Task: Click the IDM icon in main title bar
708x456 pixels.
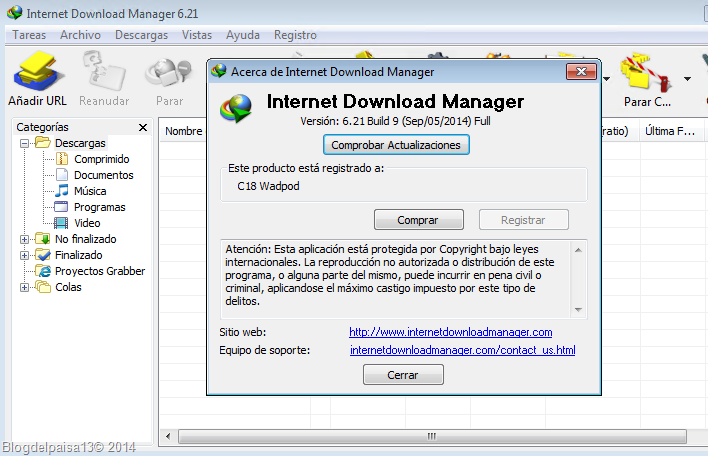Action: 14,13
